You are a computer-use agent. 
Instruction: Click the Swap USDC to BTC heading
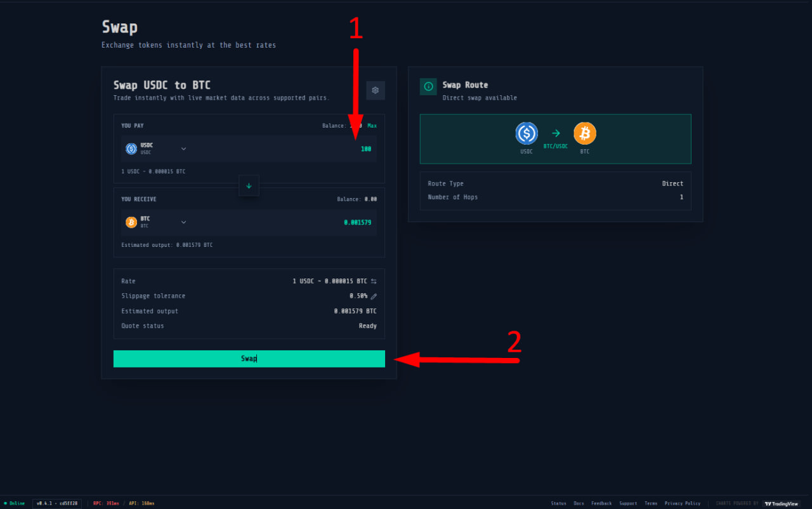pos(162,85)
